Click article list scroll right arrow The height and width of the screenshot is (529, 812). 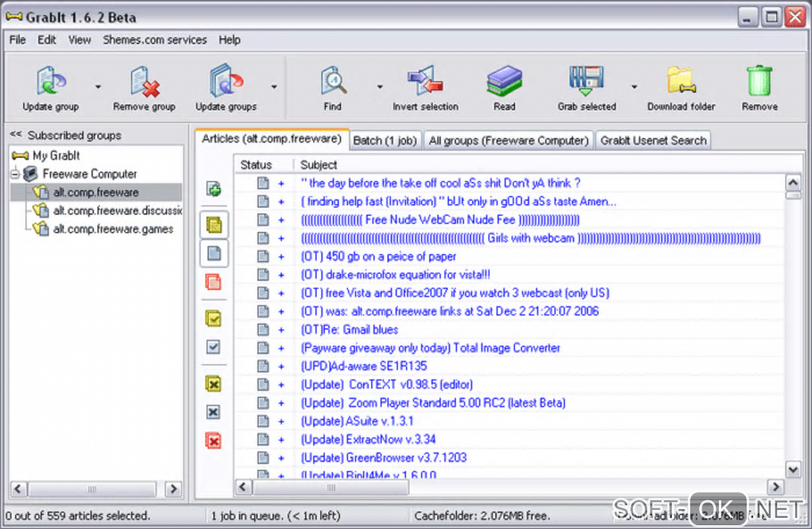[x=775, y=487]
